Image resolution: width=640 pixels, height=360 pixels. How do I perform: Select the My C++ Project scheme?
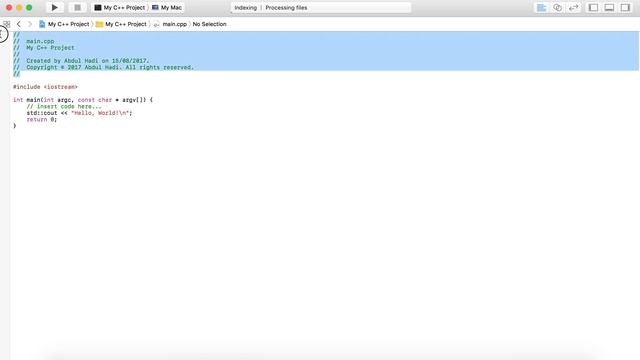pos(120,7)
